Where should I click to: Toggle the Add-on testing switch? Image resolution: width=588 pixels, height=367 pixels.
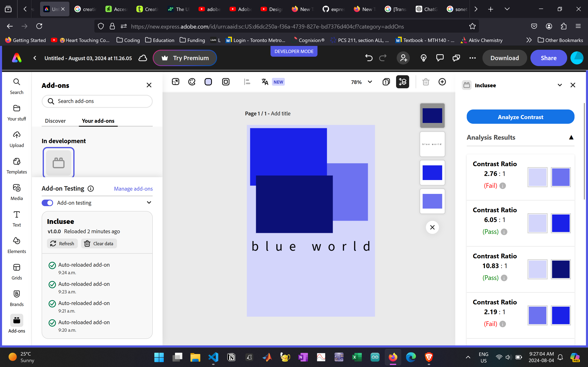coord(47,203)
